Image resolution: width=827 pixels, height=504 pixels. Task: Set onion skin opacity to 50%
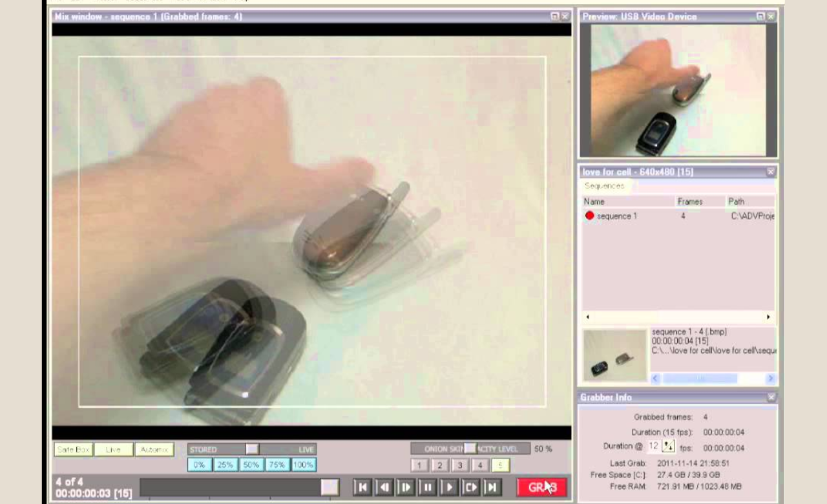pos(251,465)
